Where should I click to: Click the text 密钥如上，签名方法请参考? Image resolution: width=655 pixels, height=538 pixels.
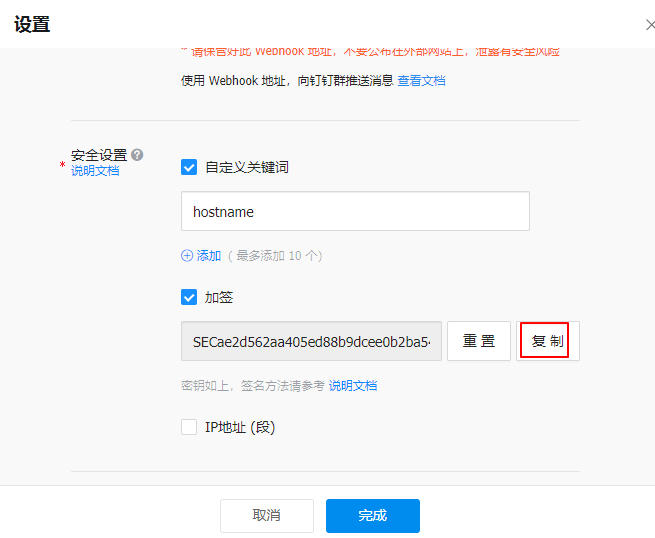253,385
